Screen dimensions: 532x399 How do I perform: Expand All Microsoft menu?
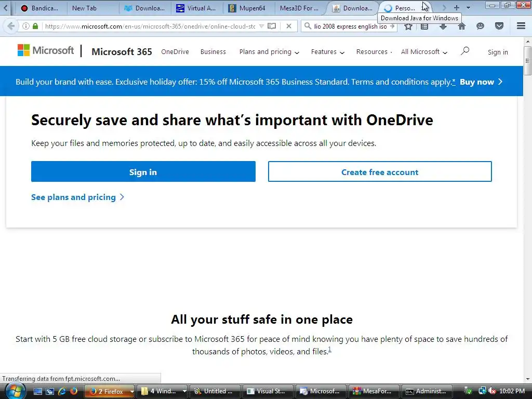coord(424,52)
